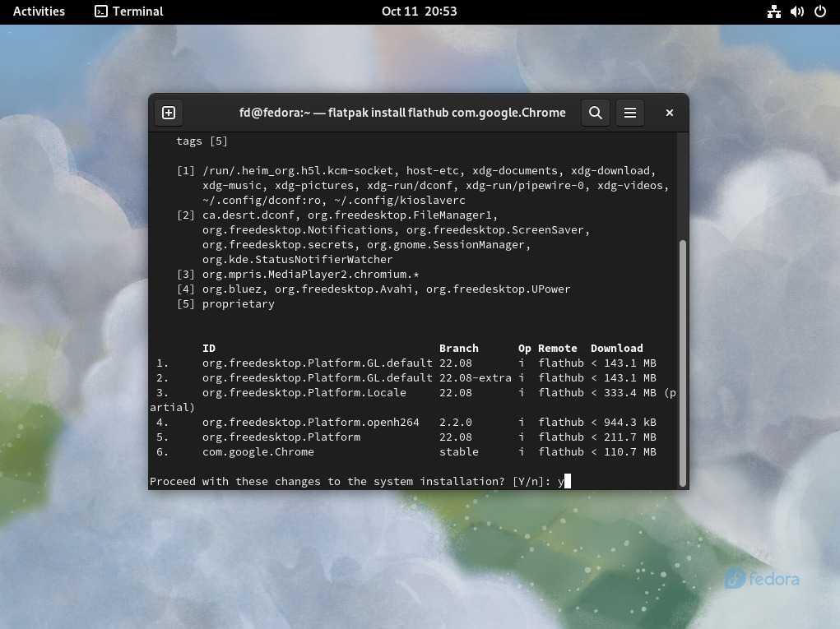The height and width of the screenshot is (629, 840).
Task: Close the terminal window
Action: click(x=669, y=113)
